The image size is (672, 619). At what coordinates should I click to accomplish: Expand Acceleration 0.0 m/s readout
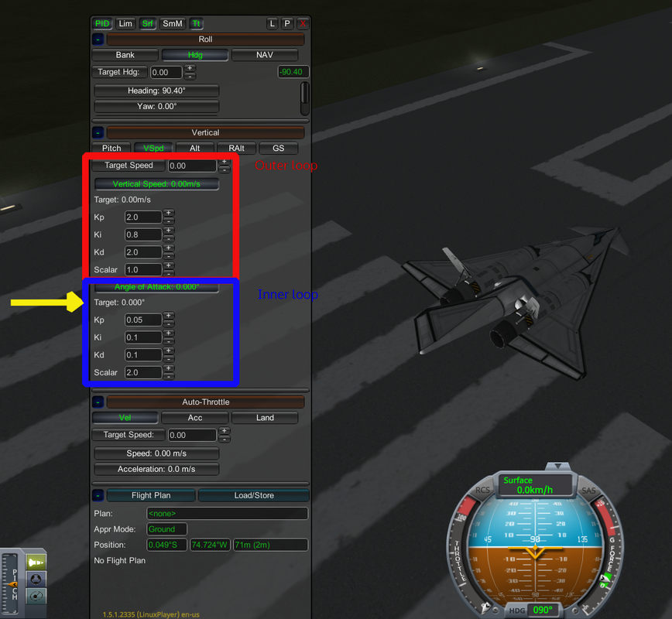pos(156,470)
